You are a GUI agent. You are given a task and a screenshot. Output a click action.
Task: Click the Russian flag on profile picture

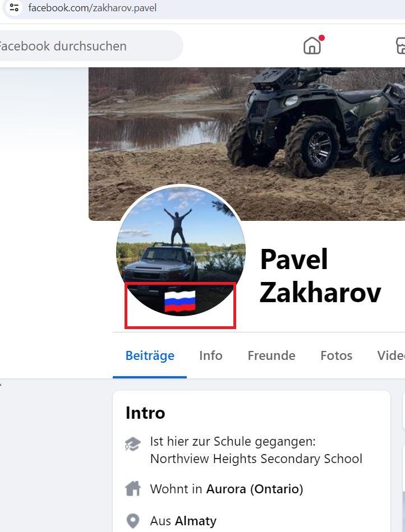tap(180, 301)
